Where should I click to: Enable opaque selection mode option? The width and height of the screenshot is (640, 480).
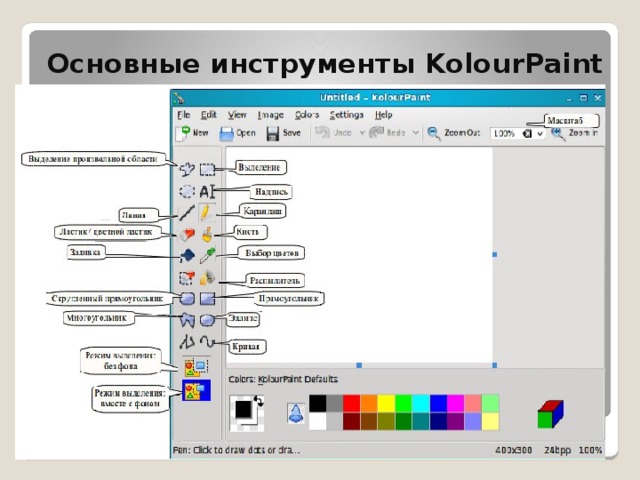click(196, 390)
